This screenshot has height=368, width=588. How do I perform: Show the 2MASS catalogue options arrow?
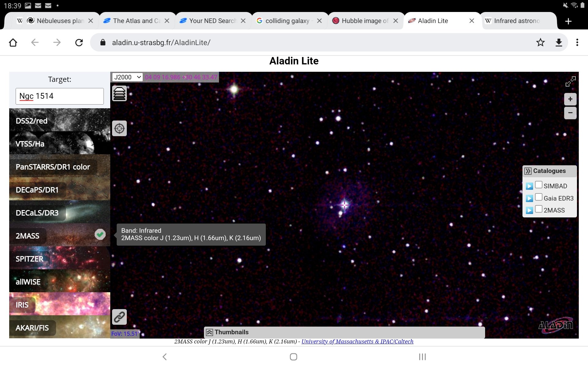click(x=529, y=210)
